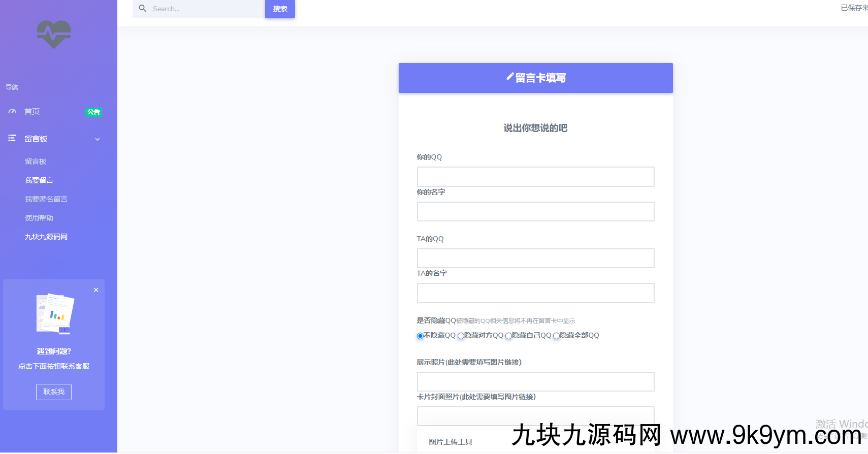Click the dashboard gauge icon beside 首页
The width and height of the screenshot is (868, 454).
pyautogui.click(x=12, y=111)
